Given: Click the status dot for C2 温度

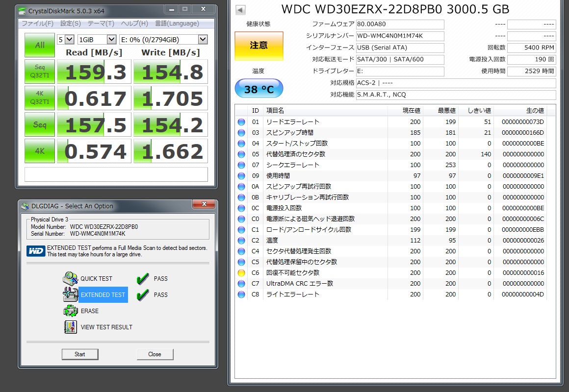Looking at the screenshot, I should point(241,241).
